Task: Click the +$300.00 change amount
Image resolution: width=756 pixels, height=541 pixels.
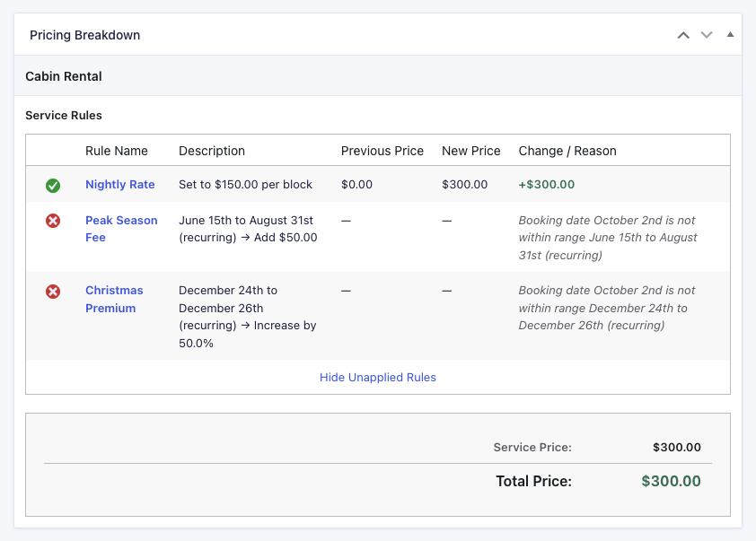Action: coord(547,185)
